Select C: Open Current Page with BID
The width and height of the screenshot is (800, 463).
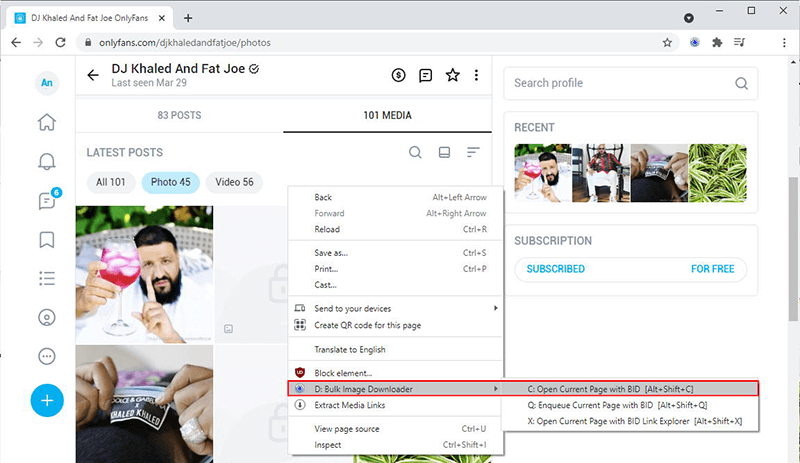point(630,389)
